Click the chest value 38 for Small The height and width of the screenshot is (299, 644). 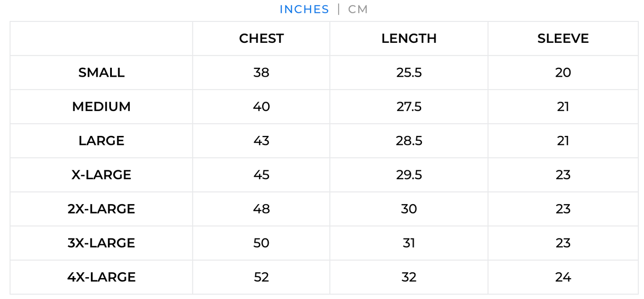(x=261, y=73)
